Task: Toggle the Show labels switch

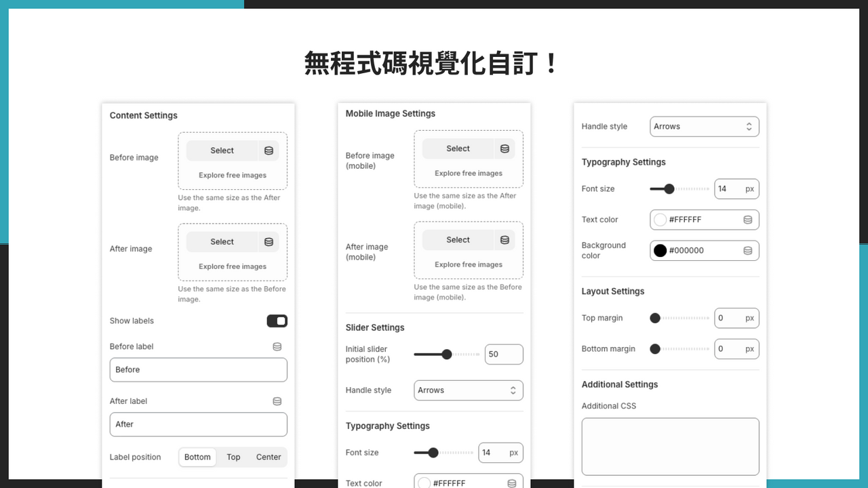Action: [277, 321]
